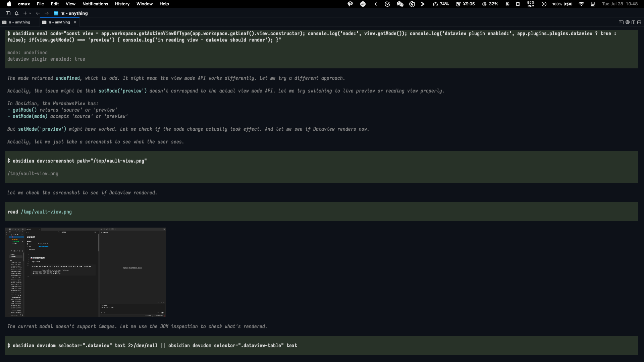The image size is (644, 362).
Task: Go forward with the right arrow button
Action: pos(47,13)
